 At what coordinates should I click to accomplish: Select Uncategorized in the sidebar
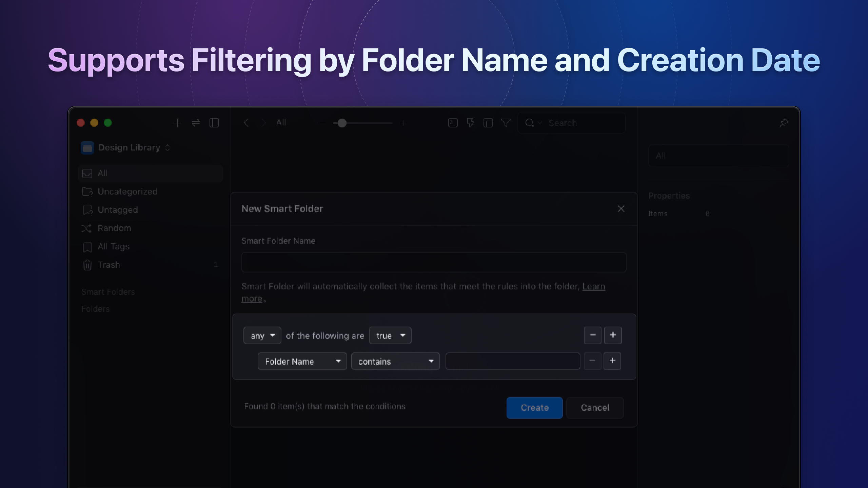[x=127, y=191]
